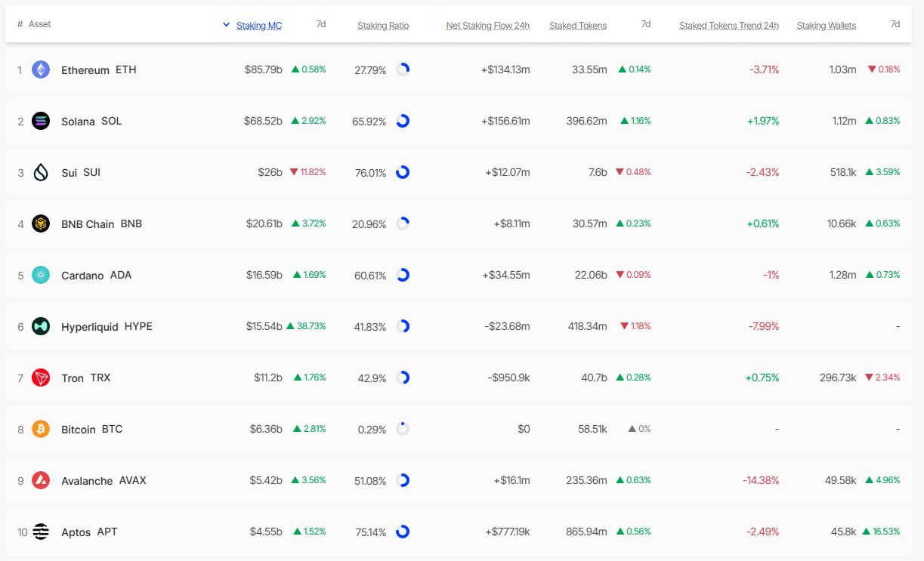The height and width of the screenshot is (561, 924).
Task: Open the BNB Chain BNB asset name
Action: pyautogui.click(x=101, y=223)
